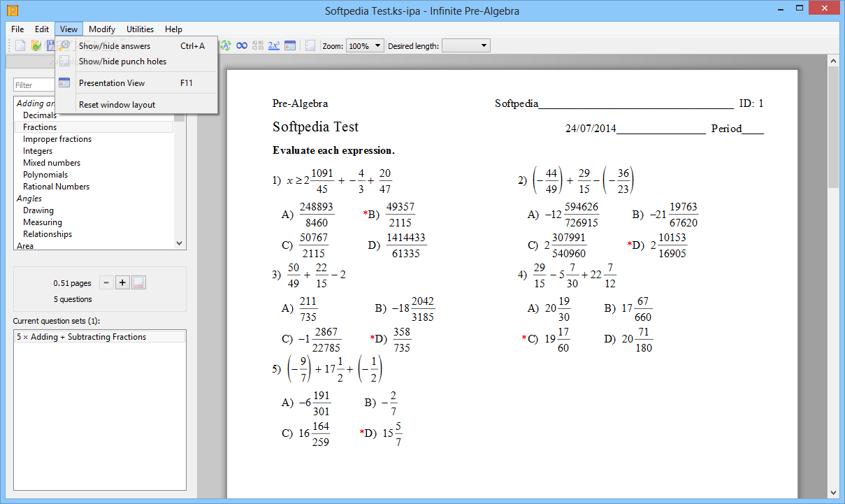Click the regenerate questions green arrows icon
Image resolution: width=845 pixels, height=504 pixels.
[225, 45]
